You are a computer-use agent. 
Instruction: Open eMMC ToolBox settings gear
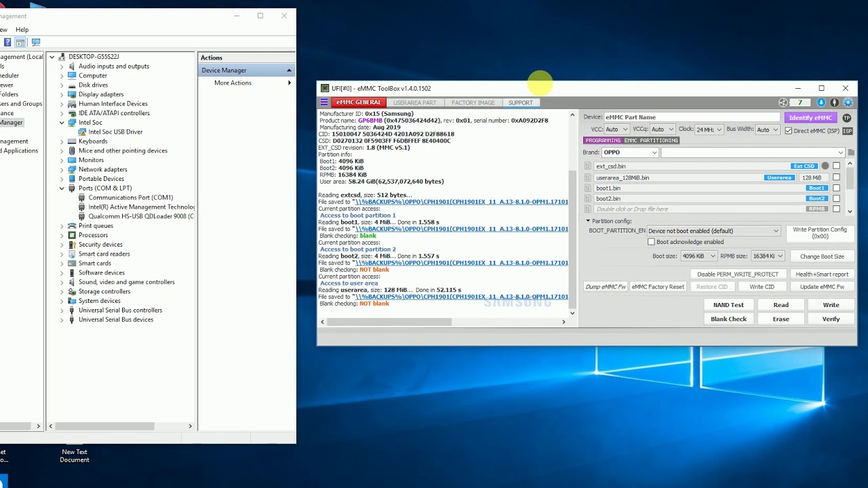tap(848, 102)
